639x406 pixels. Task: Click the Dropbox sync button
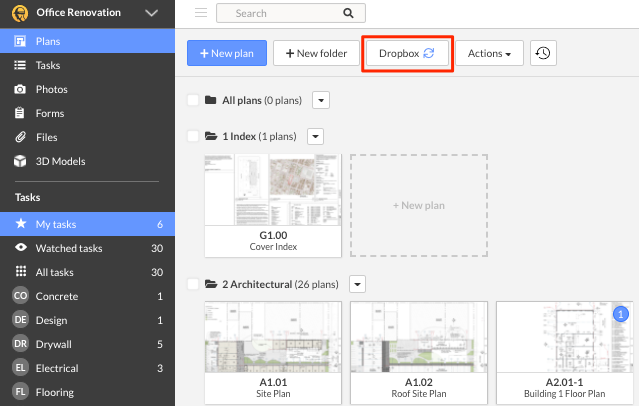(407, 53)
